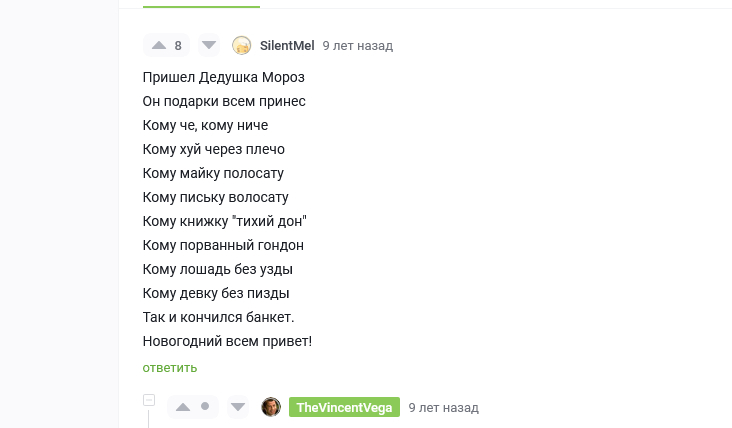This screenshot has height=428, width=732.
Task: Click TheVincentVega's profile avatar
Action: (271, 407)
